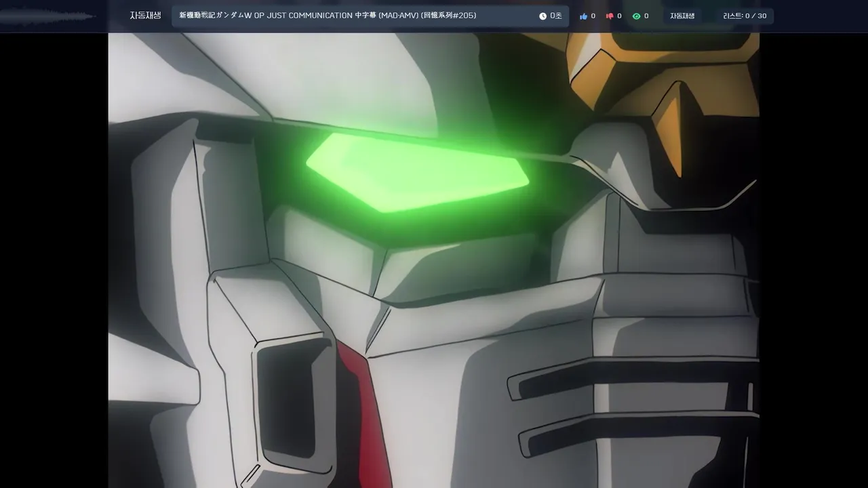Click the green eye views icon
The image size is (868, 488).
point(636,16)
